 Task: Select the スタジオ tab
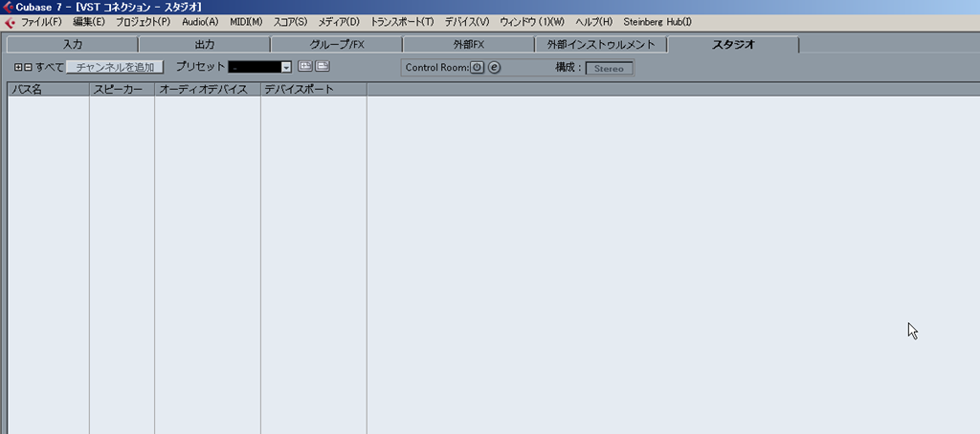pos(733,44)
